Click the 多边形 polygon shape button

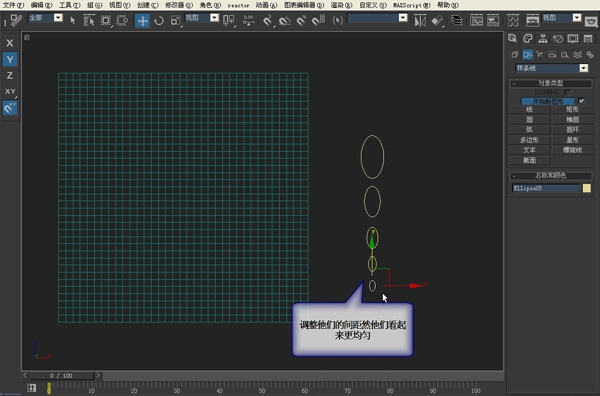point(530,140)
